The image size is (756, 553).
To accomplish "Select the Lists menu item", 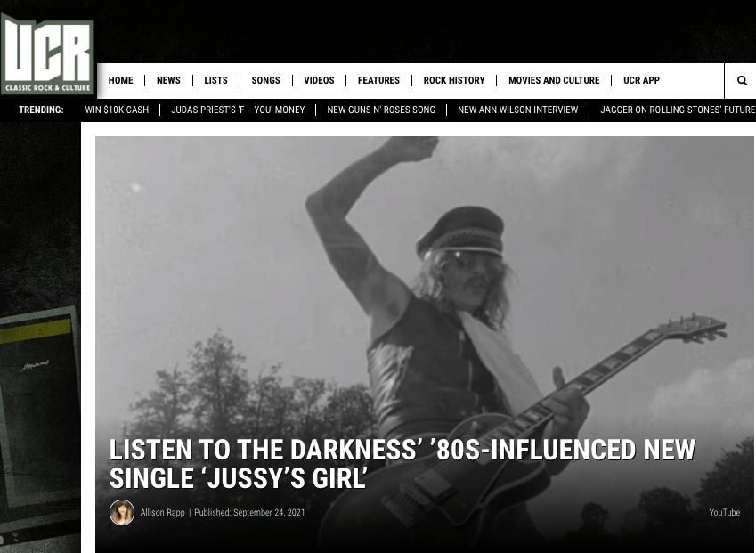I will [215, 80].
